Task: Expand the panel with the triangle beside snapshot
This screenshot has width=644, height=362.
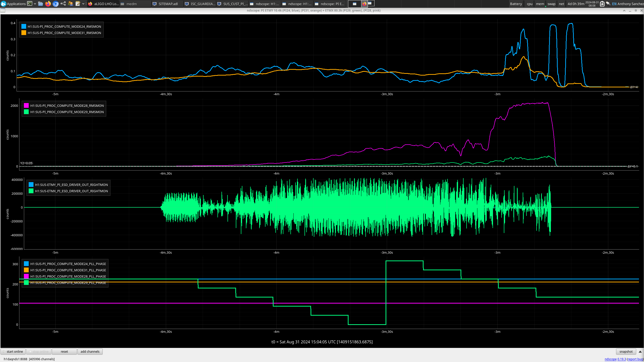Action: [640, 351]
